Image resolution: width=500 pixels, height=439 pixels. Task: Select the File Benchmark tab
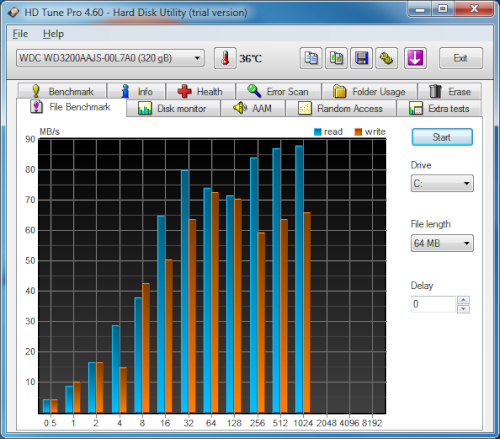point(71,107)
